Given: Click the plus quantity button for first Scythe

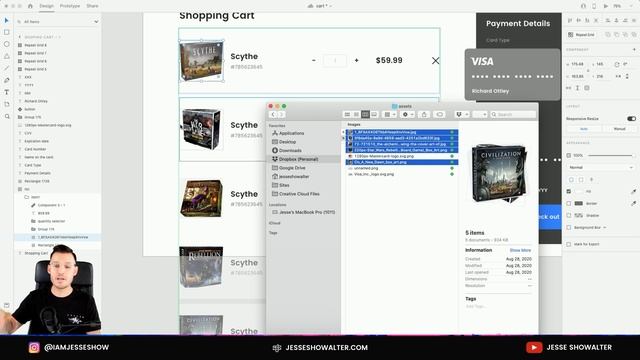Looking at the screenshot, I should pos(356,60).
